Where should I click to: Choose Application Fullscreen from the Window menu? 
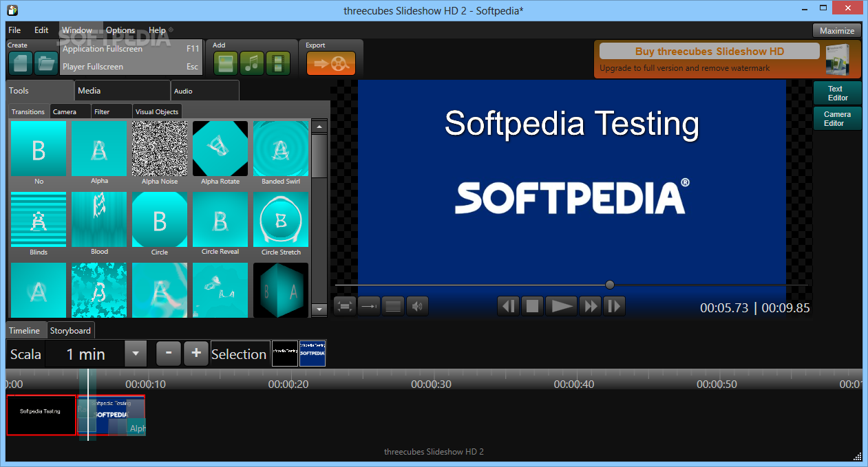[131, 49]
